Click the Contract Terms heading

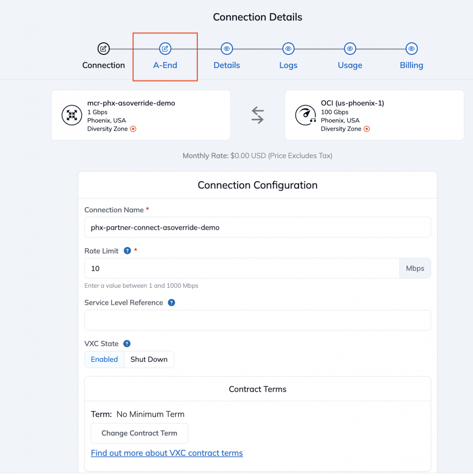point(258,389)
